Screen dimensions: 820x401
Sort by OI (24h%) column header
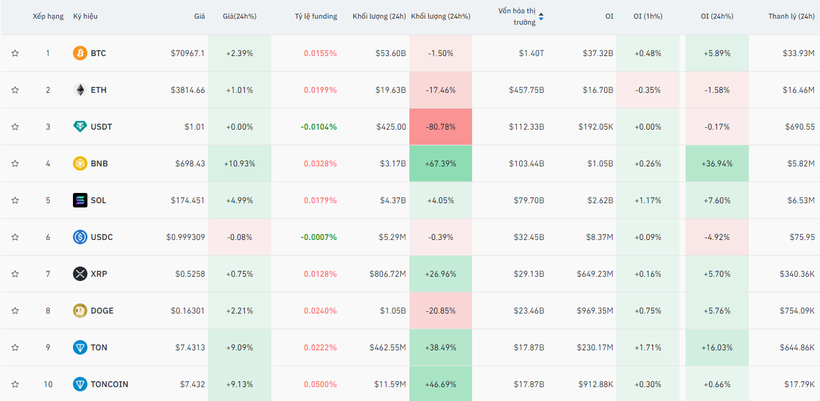click(x=717, y=17)
